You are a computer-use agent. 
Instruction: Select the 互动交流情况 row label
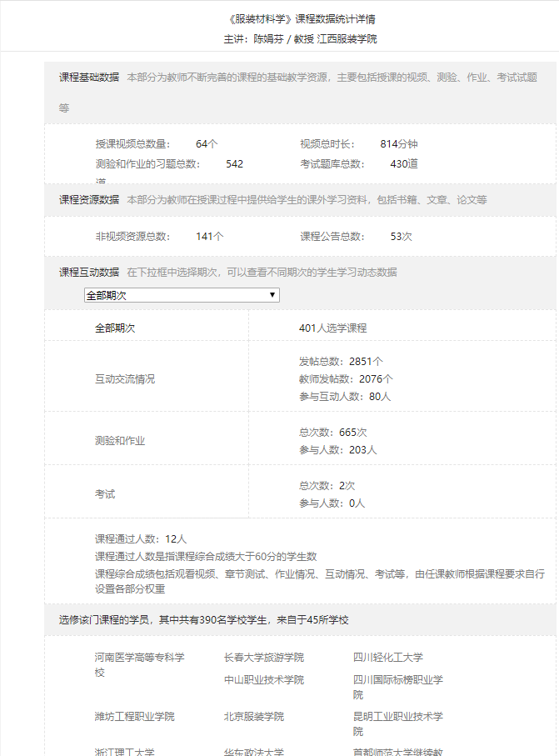(125, 379)
